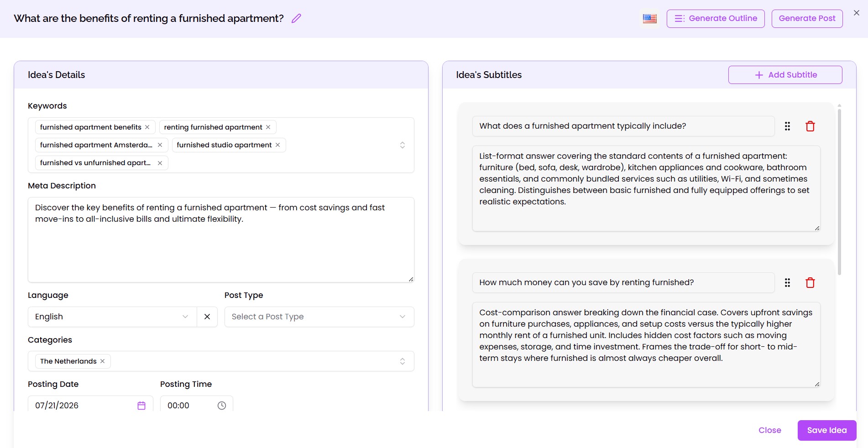
Task: Open the Posting Date calendar icon
Action: (x=141, y=406)
